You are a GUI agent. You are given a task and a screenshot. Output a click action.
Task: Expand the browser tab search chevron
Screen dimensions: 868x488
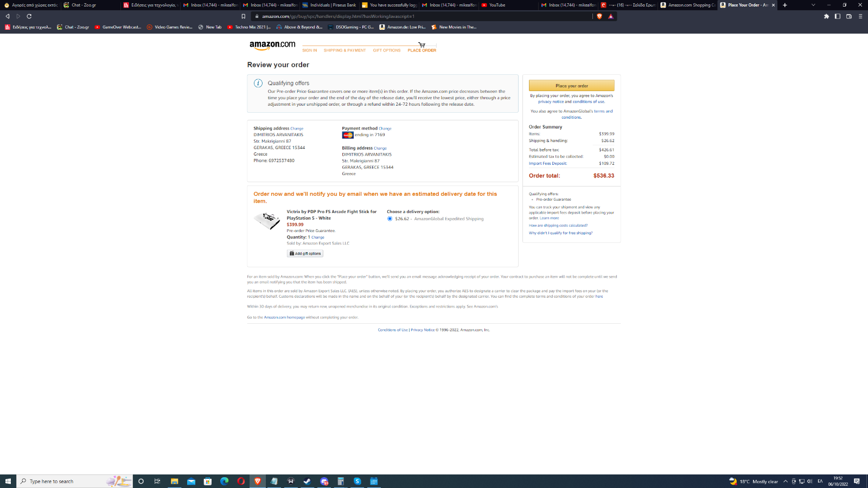(813, 5)
